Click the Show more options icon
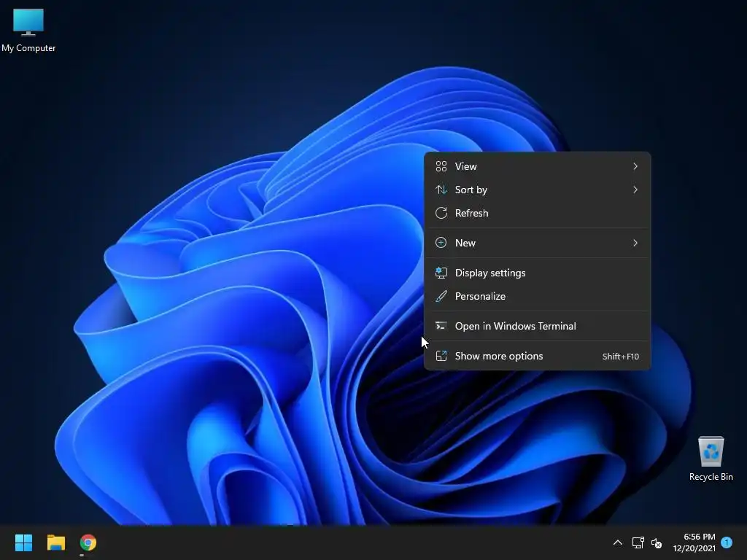Image resolution: width=747 pixels, height=560 pixels. point(441,356)
